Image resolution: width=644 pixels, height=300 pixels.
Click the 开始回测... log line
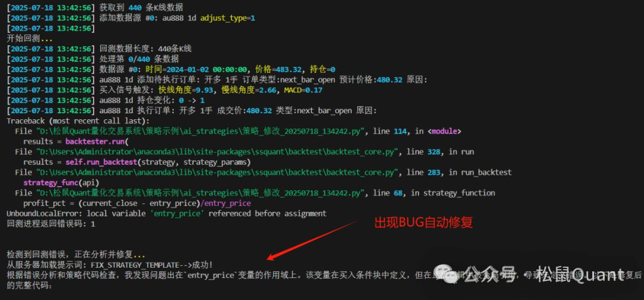click(30, 39)
